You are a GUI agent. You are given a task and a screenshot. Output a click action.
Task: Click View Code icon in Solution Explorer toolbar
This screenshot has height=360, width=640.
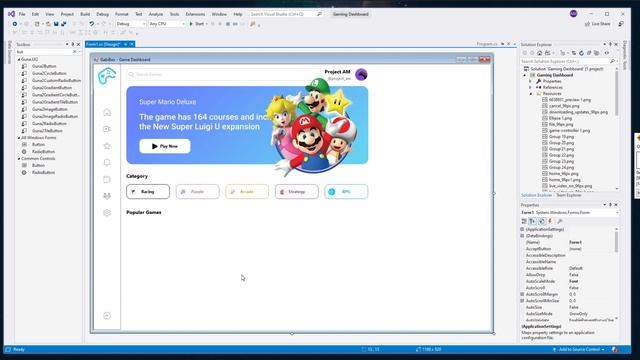coord(607,53)
